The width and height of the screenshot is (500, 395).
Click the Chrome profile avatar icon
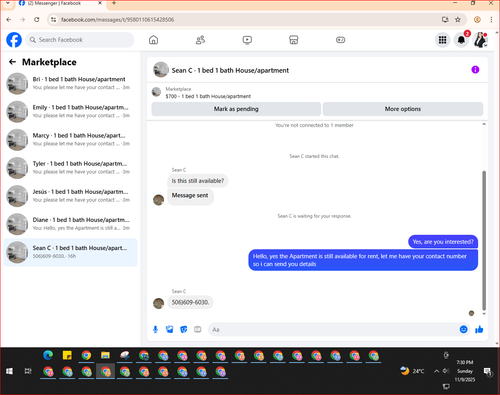click(x=477, y=20)
